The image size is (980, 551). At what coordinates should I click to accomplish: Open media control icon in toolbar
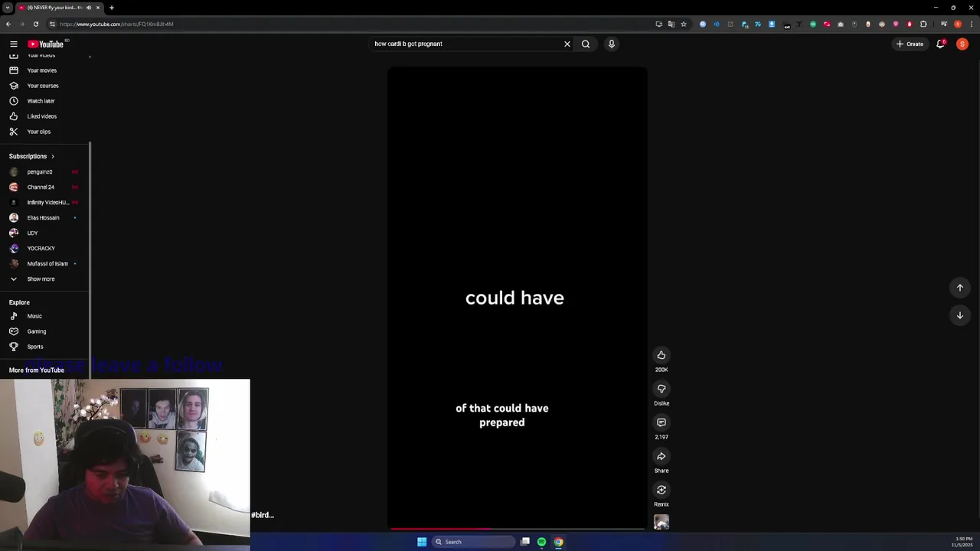pos(944,24)
